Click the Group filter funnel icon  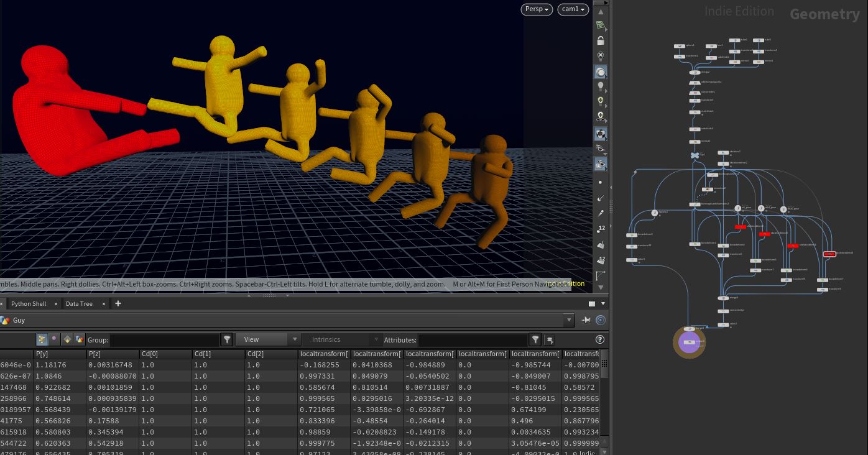[x=228, y=339]
